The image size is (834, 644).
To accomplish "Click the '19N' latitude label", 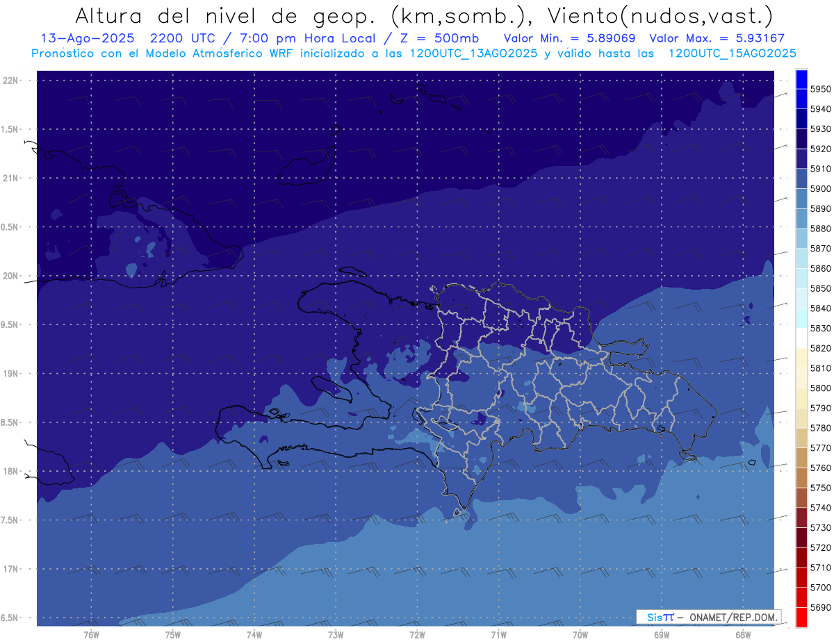I will tap(10, 374).
